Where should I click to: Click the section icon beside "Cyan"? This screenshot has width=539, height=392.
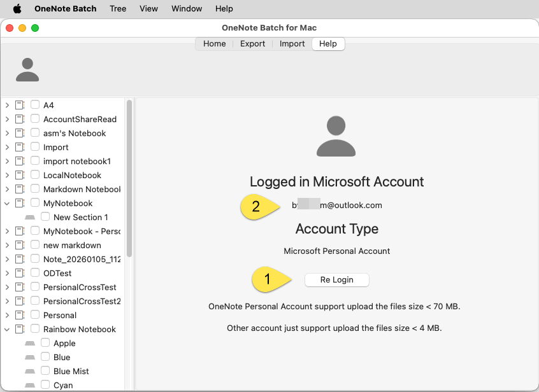pyautogui.click(x=29, y=384)
